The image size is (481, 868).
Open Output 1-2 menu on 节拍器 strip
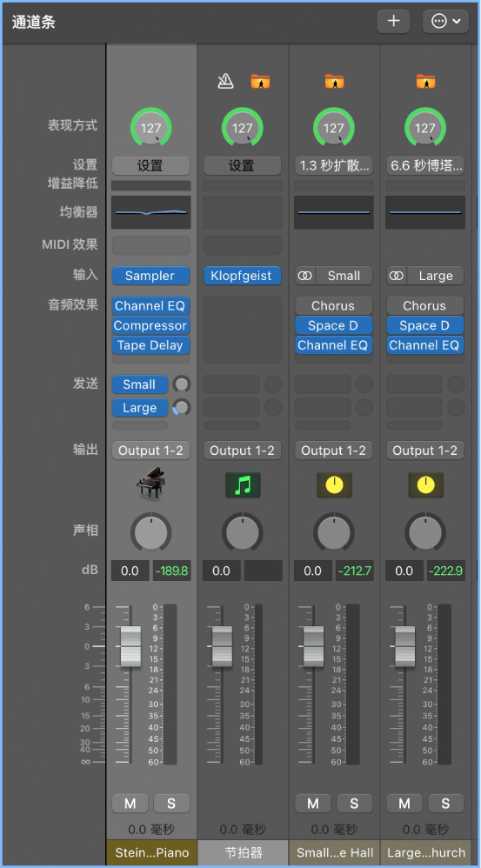pyautogui.click(x=242, y=451)
